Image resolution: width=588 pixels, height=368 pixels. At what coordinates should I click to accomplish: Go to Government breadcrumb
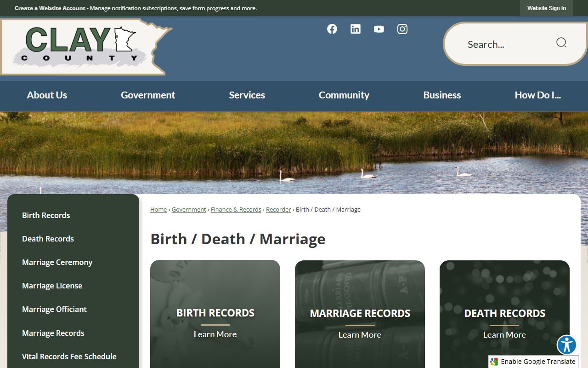point(189,209)
